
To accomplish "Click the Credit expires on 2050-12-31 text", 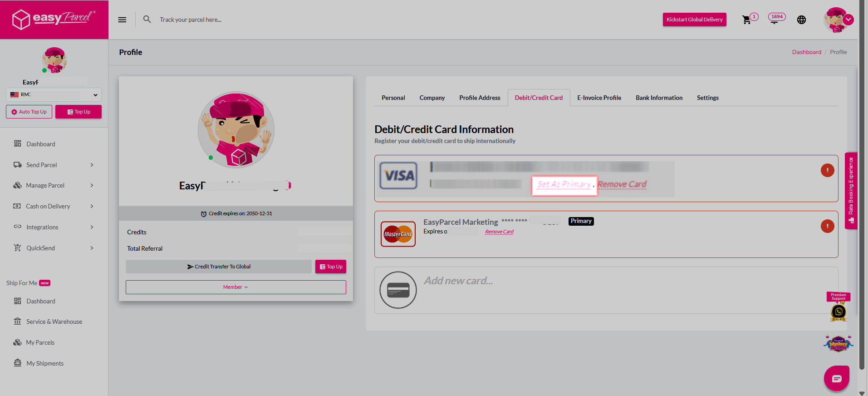I will tap(240, 213).
